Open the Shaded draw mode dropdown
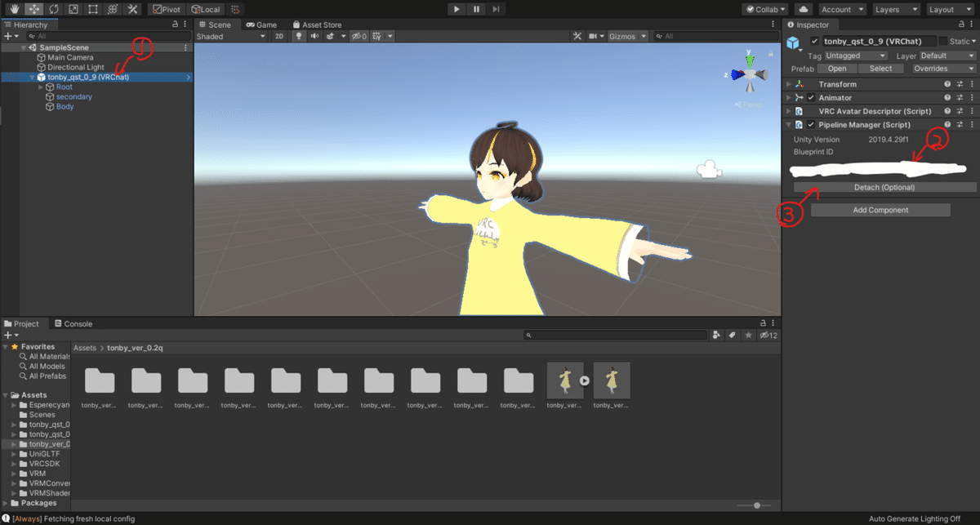 coord(231,36)
